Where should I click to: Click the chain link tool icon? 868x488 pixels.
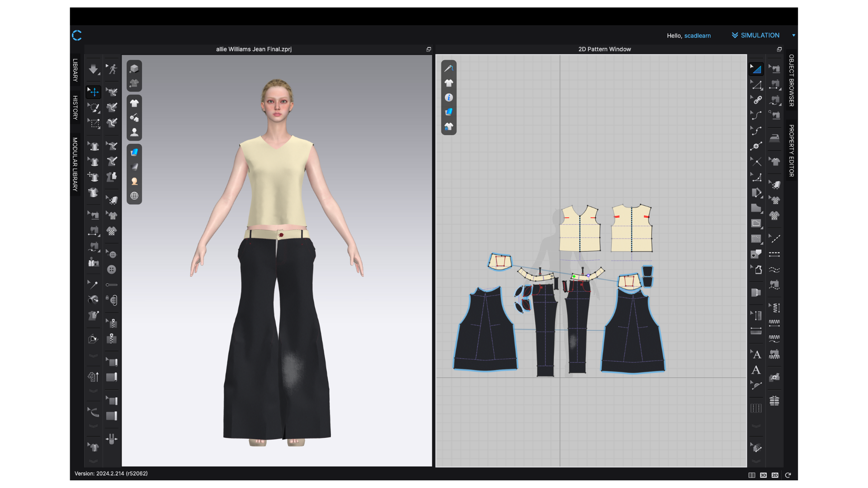point(757,100)
